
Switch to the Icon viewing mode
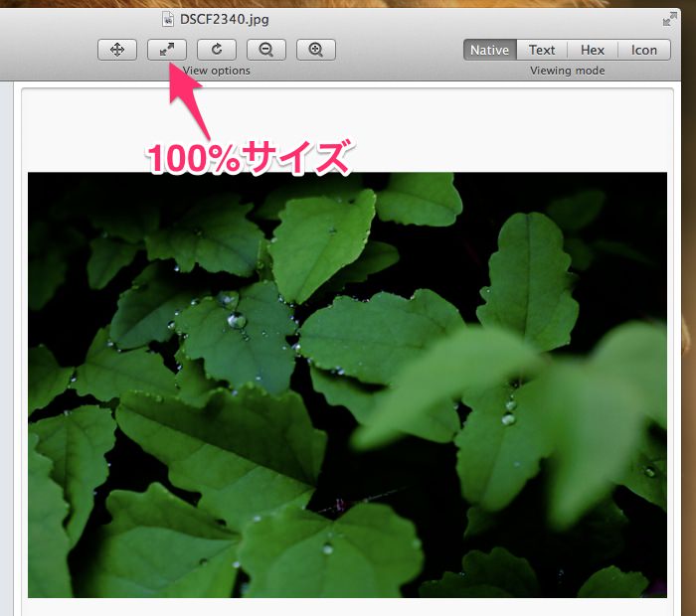tap(644, 50)
